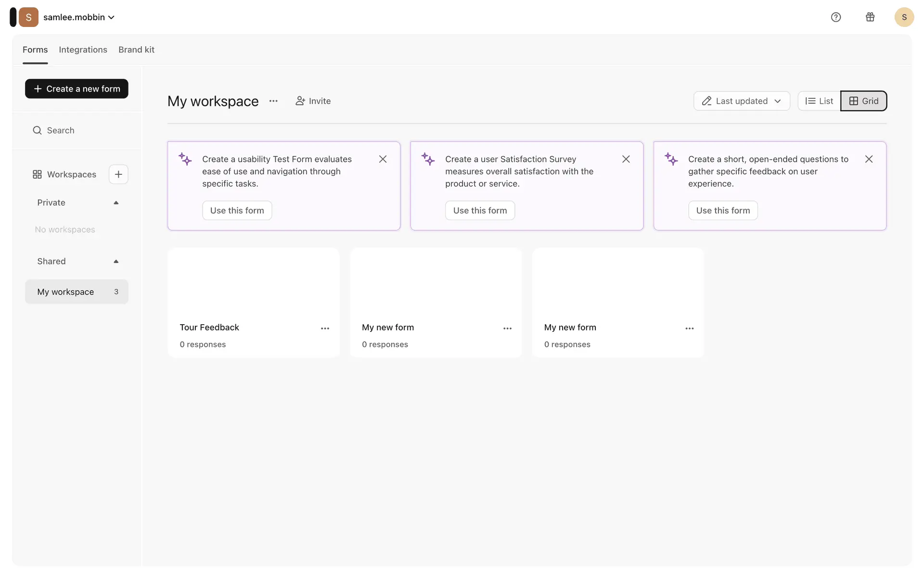Dismiss the usability Test Form suggestion
The width and height of the screenshot is (924, 578).
383,159
